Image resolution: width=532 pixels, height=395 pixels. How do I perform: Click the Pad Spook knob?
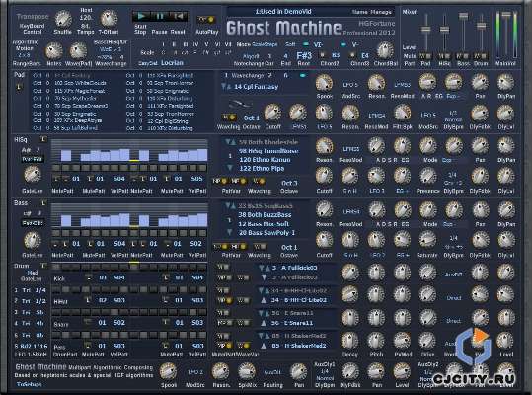tap(325, 82)
